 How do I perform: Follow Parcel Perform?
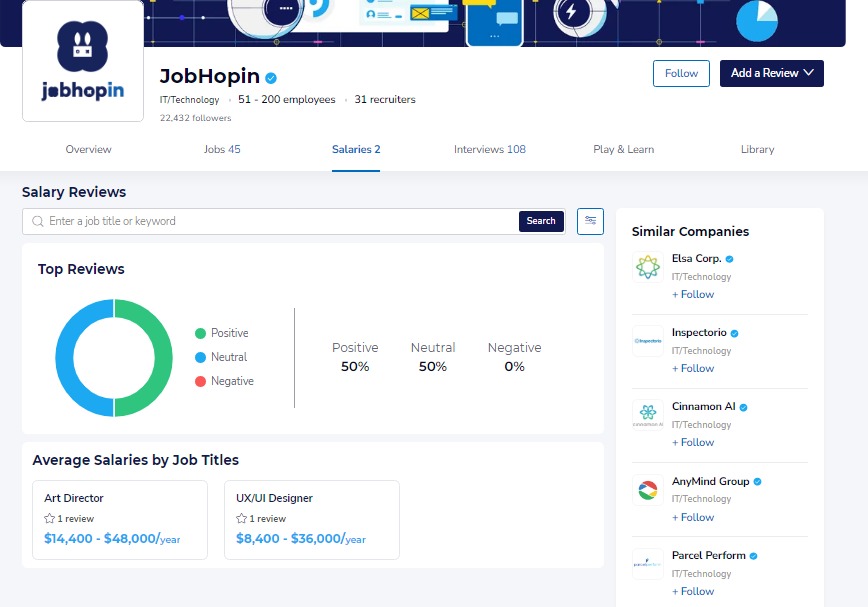[x=693, y=592]
